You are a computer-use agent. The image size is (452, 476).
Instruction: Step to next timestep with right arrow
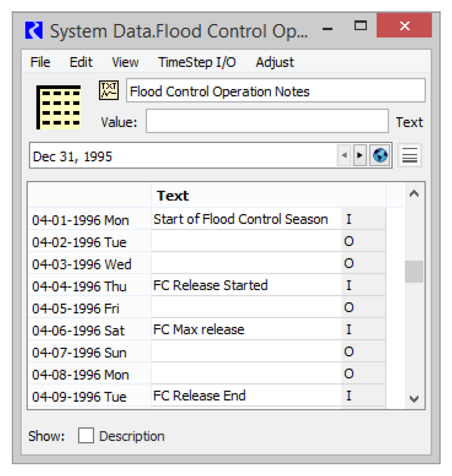click(360, 156)
